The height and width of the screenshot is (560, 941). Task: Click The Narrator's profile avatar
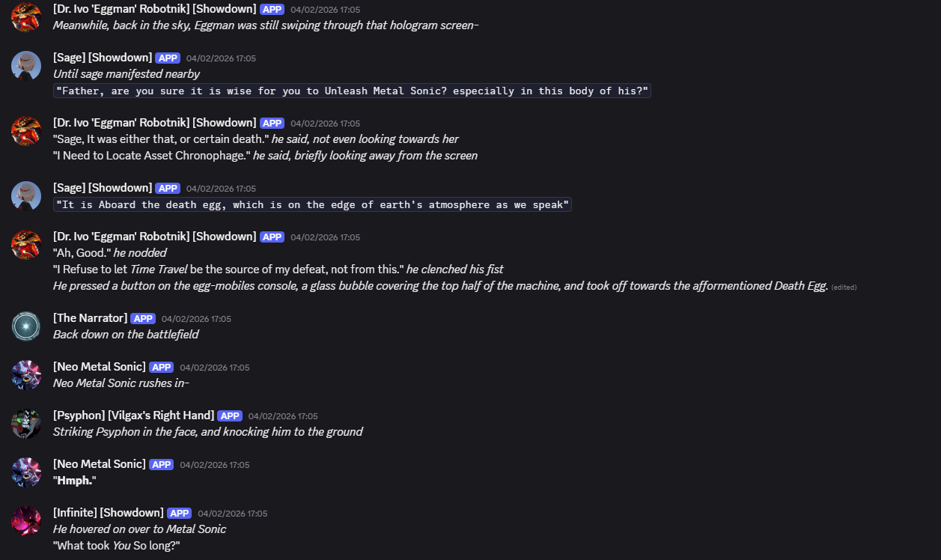(26, 326)
